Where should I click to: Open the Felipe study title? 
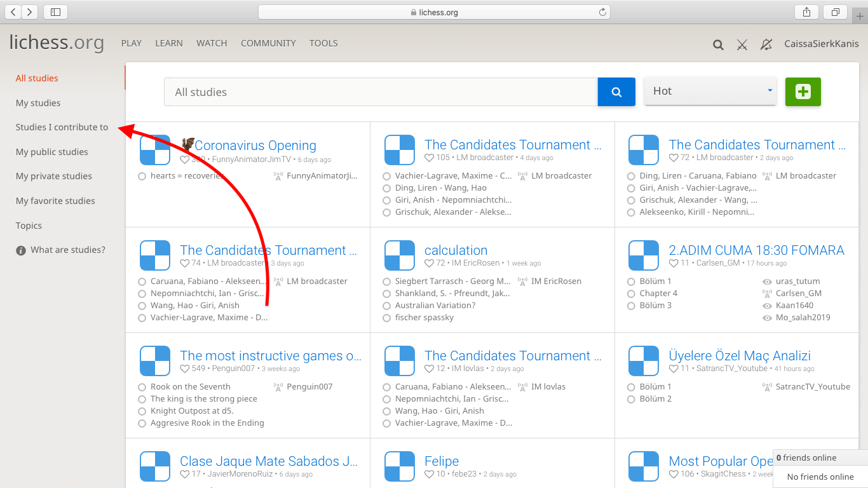click(x=442, y=461)
